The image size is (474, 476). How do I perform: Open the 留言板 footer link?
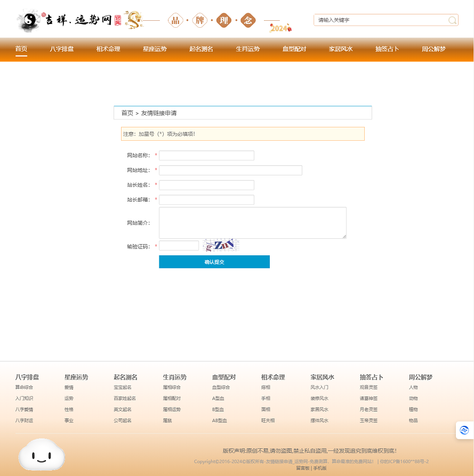point(303,468)
